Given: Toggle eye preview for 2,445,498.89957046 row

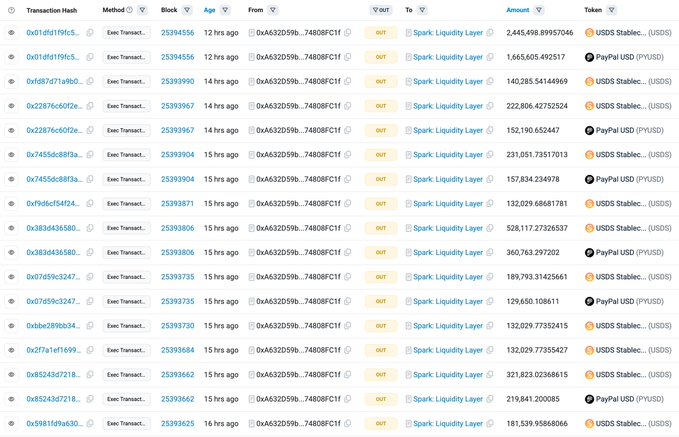Looking at the screenshot, I should [11, 32].
